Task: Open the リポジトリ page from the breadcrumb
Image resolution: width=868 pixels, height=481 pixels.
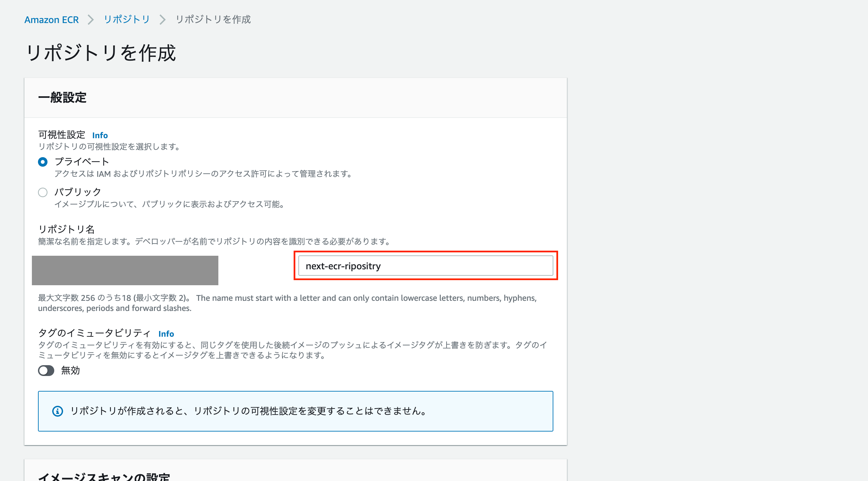Action: (x=126, y=20)
